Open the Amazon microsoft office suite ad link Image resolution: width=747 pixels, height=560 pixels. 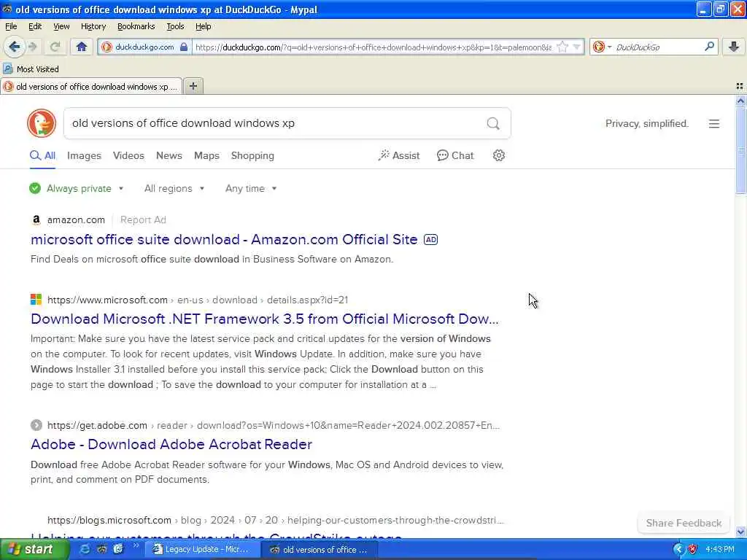point(224,239)
